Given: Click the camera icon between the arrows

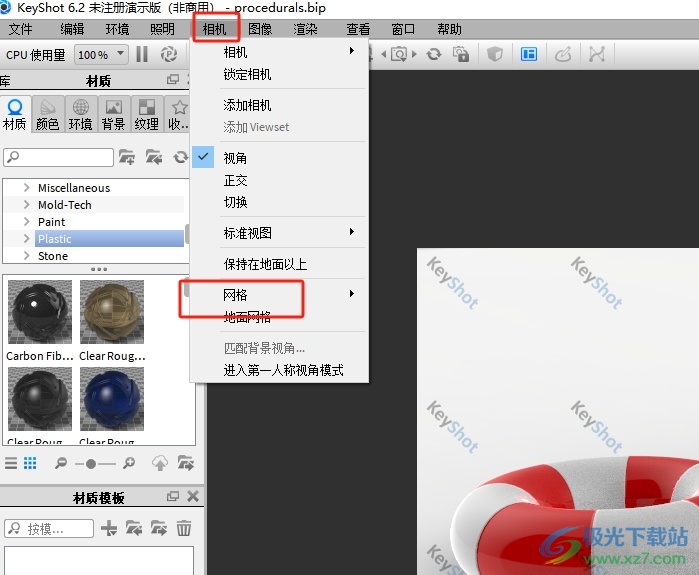Looking at the screenshot, I should tap(399, 54).
